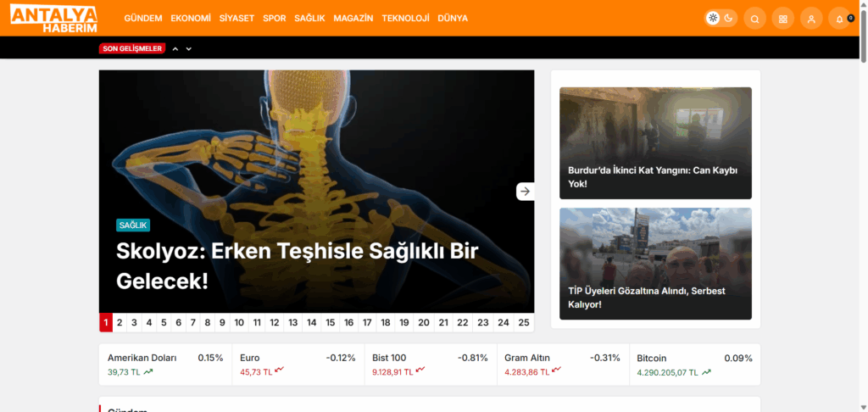This screenshot has width=868, height=412.
Task: Switch to light mode sun icon
Action: (x=713, y=19)
